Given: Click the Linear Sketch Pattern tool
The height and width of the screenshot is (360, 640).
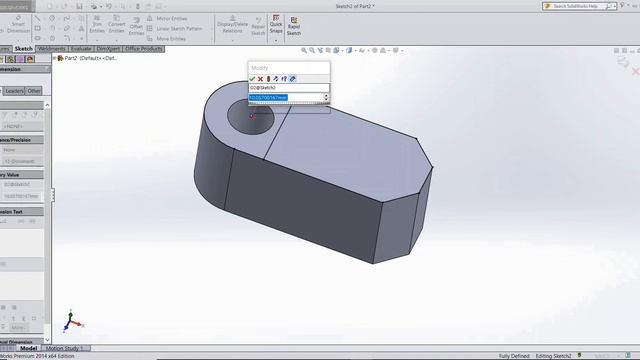Looking at the screenshot, I should point(174,29).
